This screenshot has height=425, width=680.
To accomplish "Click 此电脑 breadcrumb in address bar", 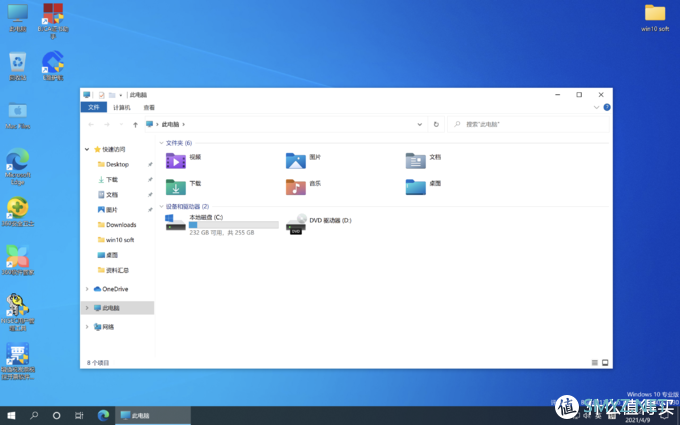I will 170,124.
